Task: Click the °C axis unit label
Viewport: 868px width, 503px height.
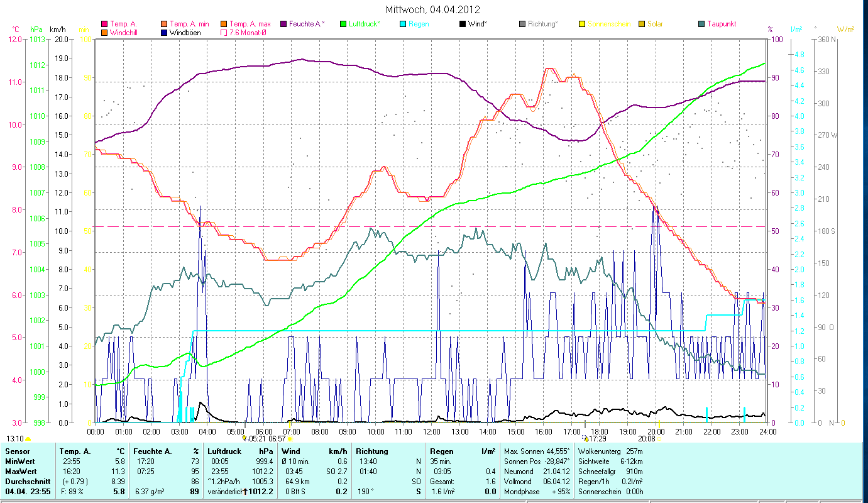Action: tap(16, 30)
